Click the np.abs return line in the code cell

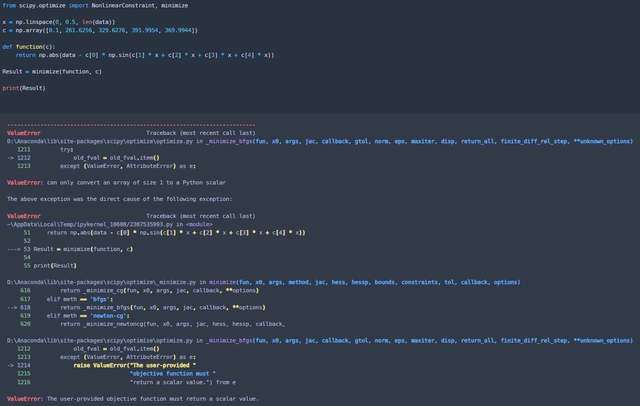point(145,55)
